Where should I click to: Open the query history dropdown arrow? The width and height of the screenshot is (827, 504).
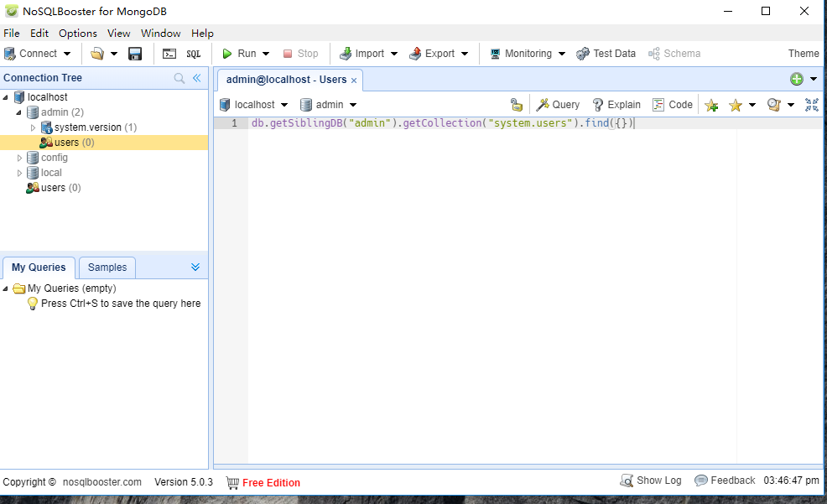tap(791, 105)
